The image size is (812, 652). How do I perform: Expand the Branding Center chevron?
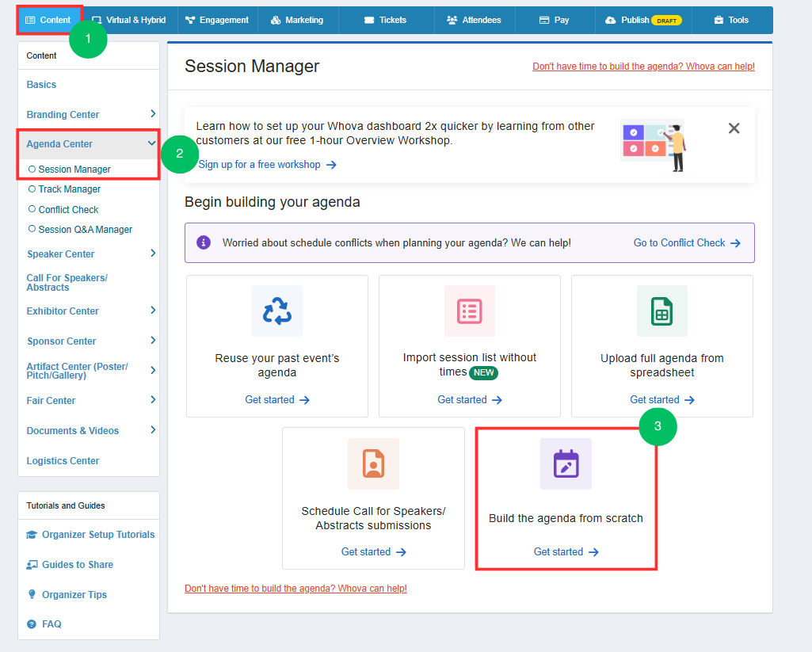coord(153,113)
